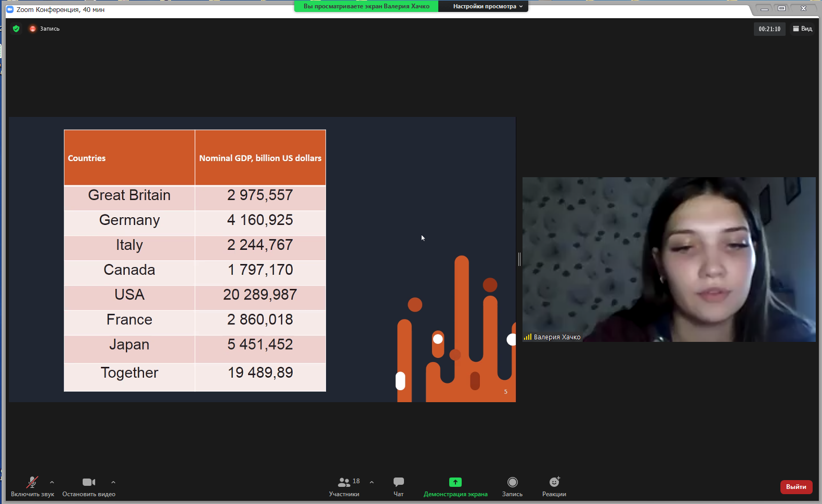822x504 pixels.
Task: Start recording with Запись toolbar button
Action: point(512,487)
